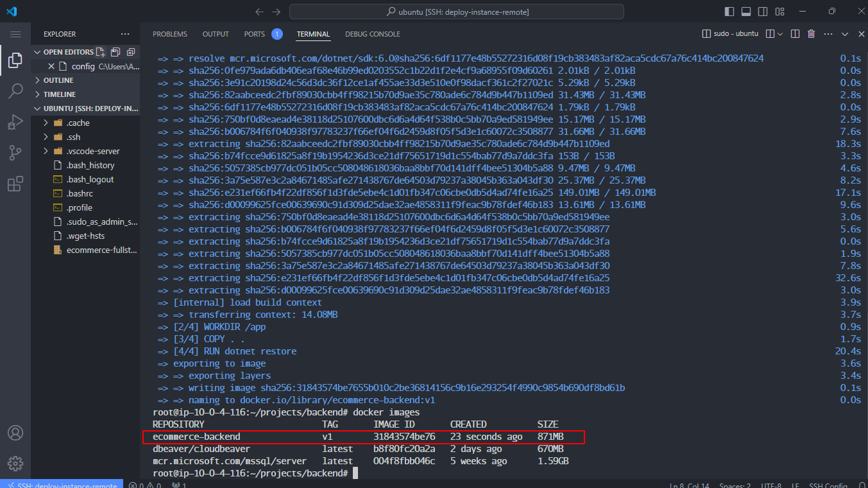The width and height of the screenshot is (868, 488).
Task: Click the ecommerce-backend repository row text
Action: pos(196,437)
